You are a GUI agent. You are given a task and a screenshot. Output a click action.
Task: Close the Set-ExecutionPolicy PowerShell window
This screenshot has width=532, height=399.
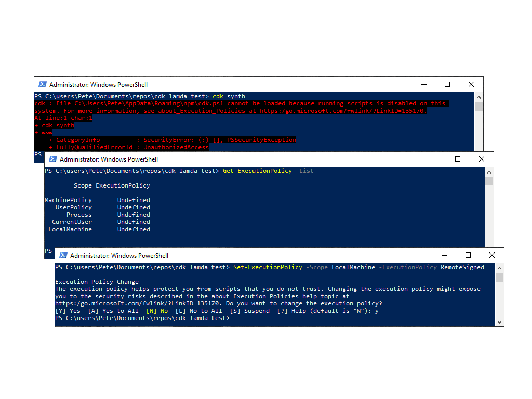[x=492, y=256]
